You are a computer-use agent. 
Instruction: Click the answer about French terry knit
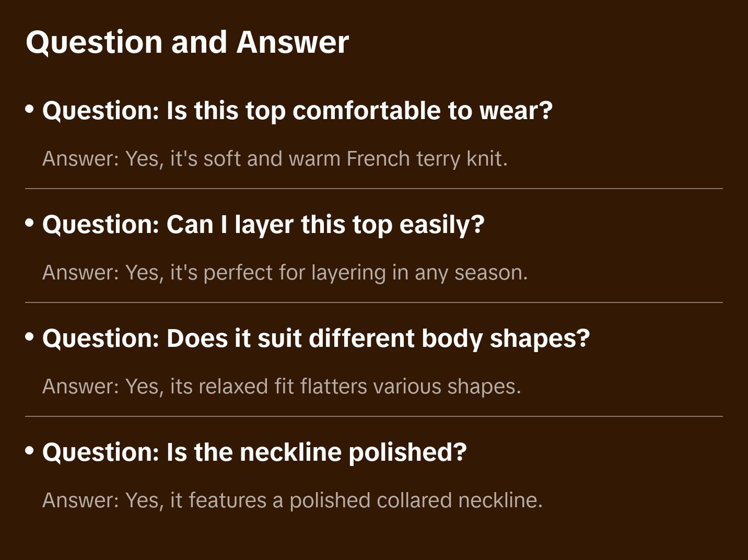click(275, 159)
